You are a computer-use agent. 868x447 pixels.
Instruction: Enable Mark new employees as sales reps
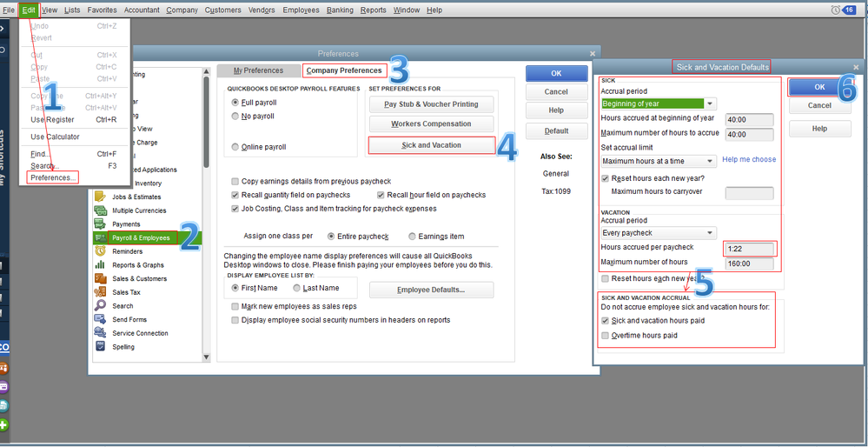235,306
